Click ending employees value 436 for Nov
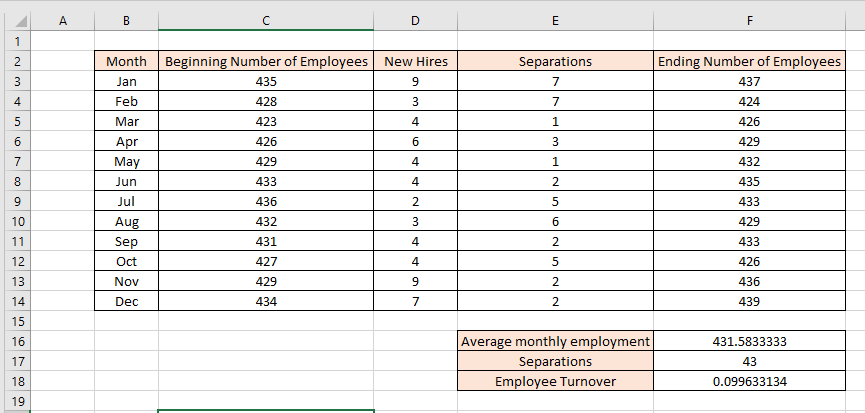Viewport: 865px width, 413px height. tap(749, 281)
